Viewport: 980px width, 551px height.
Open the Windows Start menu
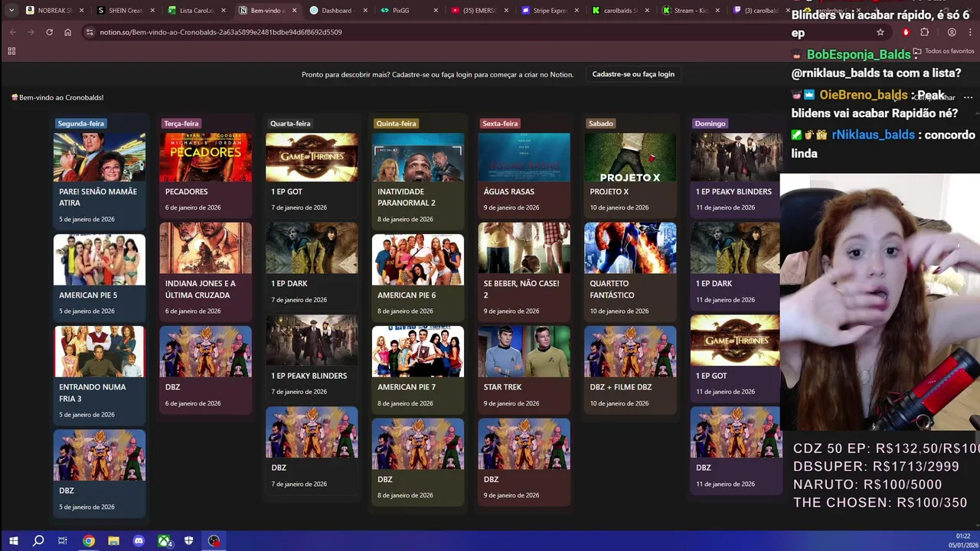(13, 541)
